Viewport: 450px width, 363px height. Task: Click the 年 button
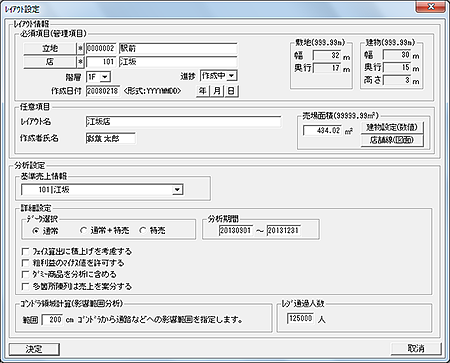[202, 91]
